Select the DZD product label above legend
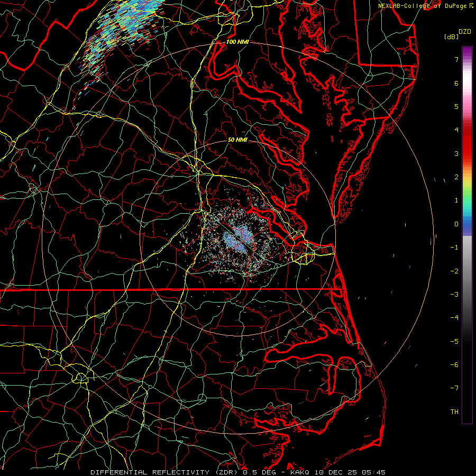This screenshot has width=476, height=476. click(x=465, y=32)
